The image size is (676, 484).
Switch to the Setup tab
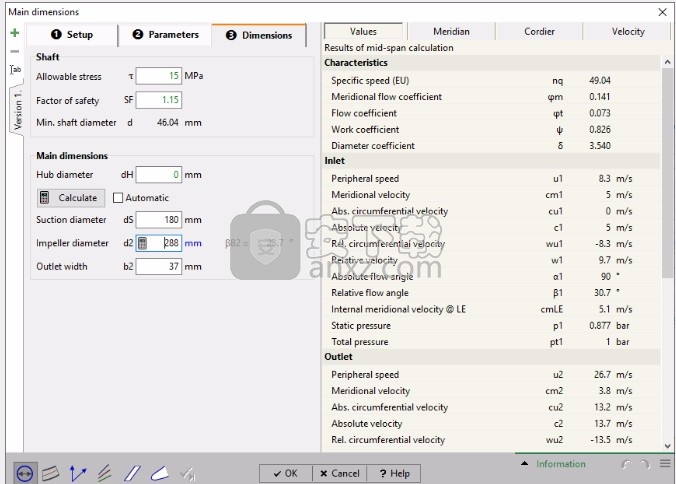coord(72,34)
